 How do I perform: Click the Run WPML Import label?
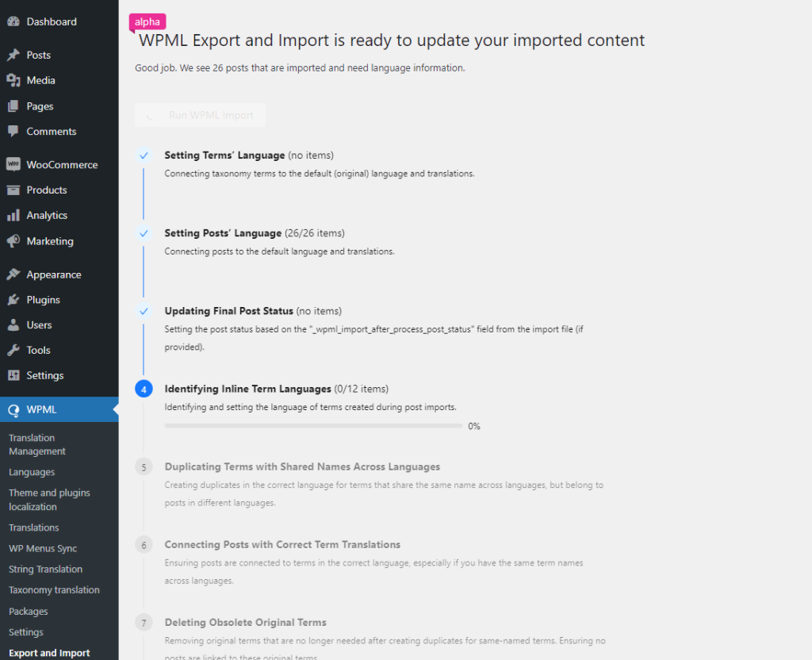point(211,115)
